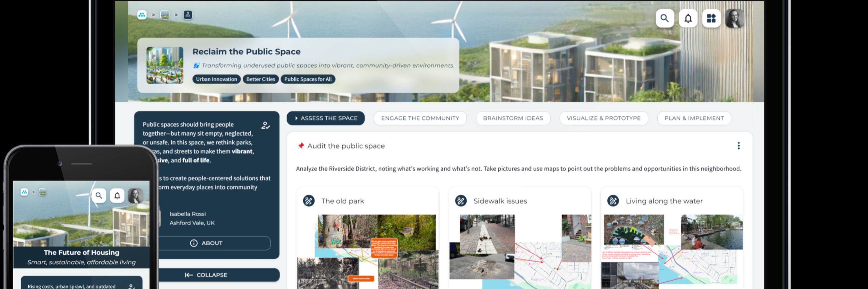
Task: Open the Sidewalk issues whiteboard preview
Action: [520, 252]
